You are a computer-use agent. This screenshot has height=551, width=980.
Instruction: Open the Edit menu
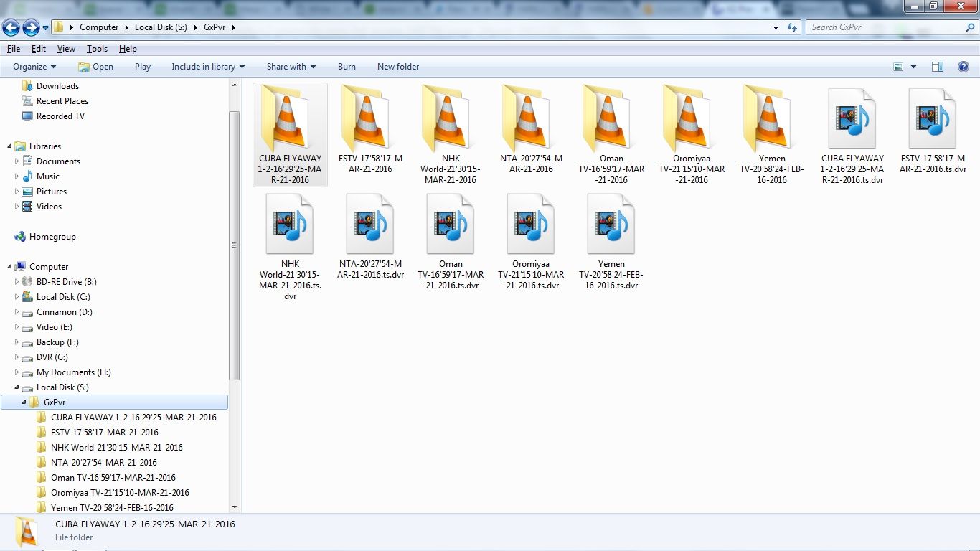point(39,49)
